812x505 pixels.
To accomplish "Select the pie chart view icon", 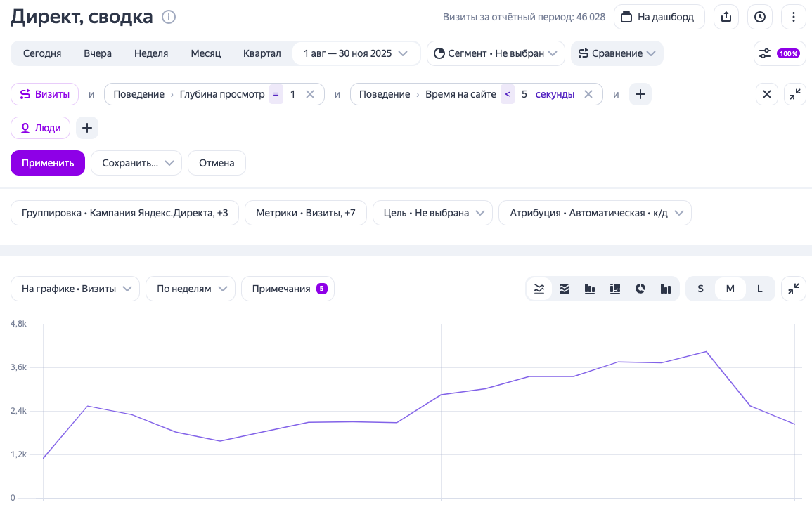I will pyautogui.click(x=640, y=289).
